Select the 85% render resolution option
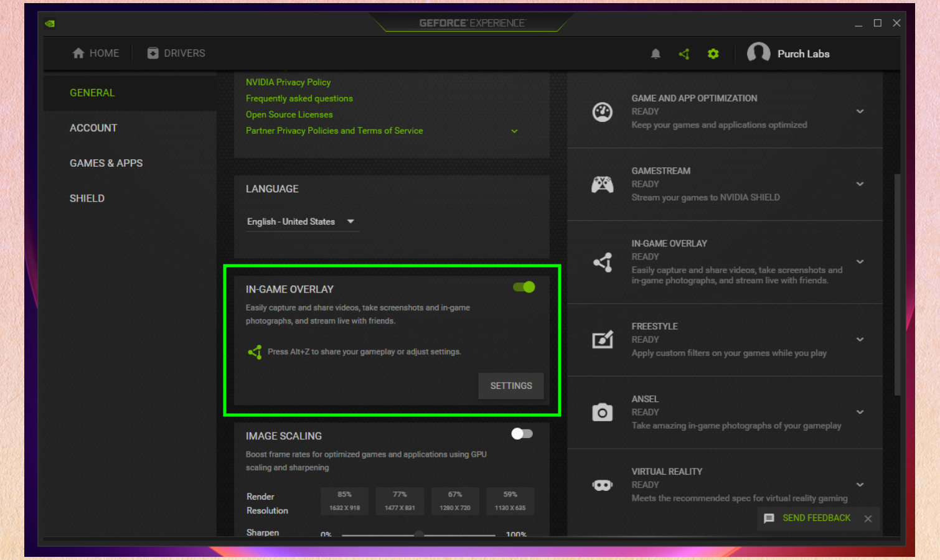The image size is (940, 560). click(344, 501)
